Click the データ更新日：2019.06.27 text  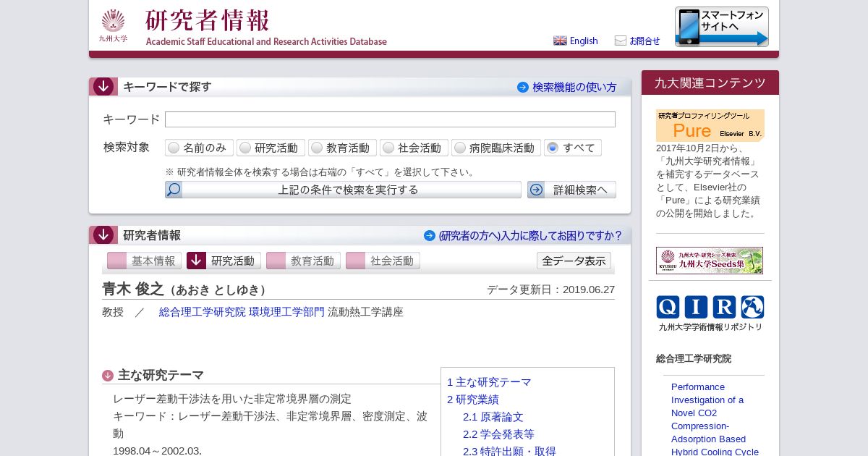(x=550, y=290)
